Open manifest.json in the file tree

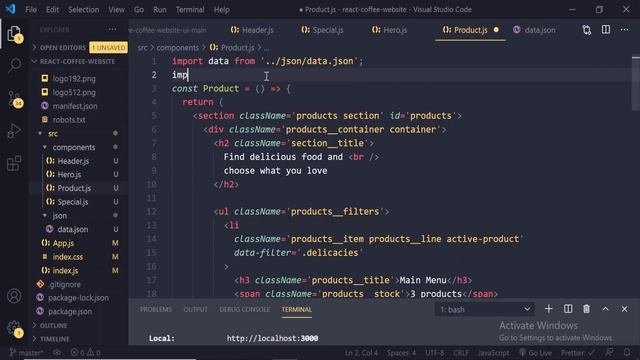75,106
